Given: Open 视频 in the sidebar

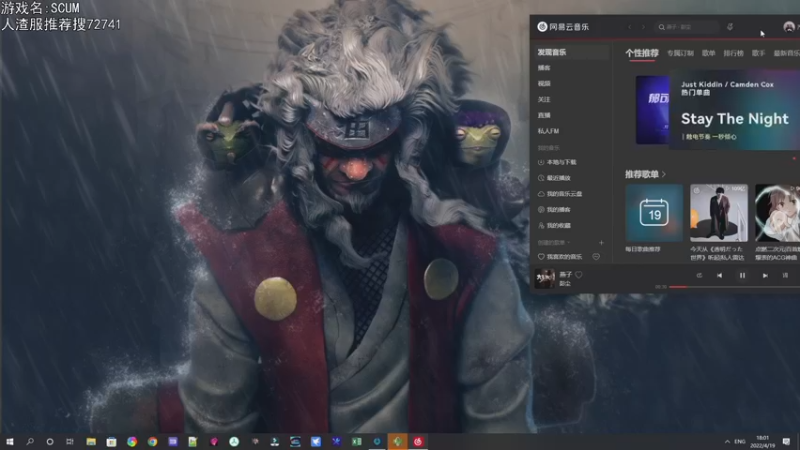Looking at the screenshot, I should [544, 84].
